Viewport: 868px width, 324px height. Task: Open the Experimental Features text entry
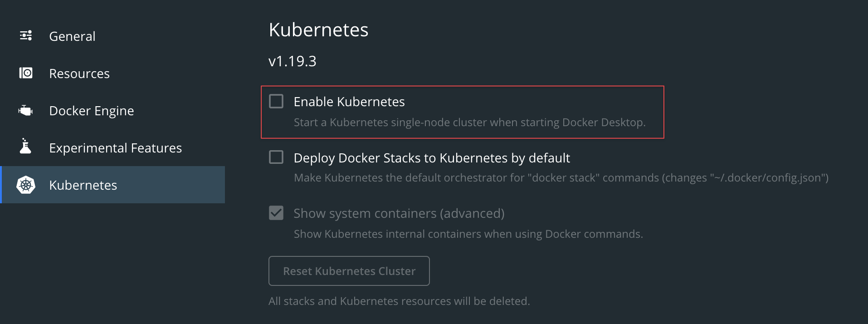pos(115,148)
